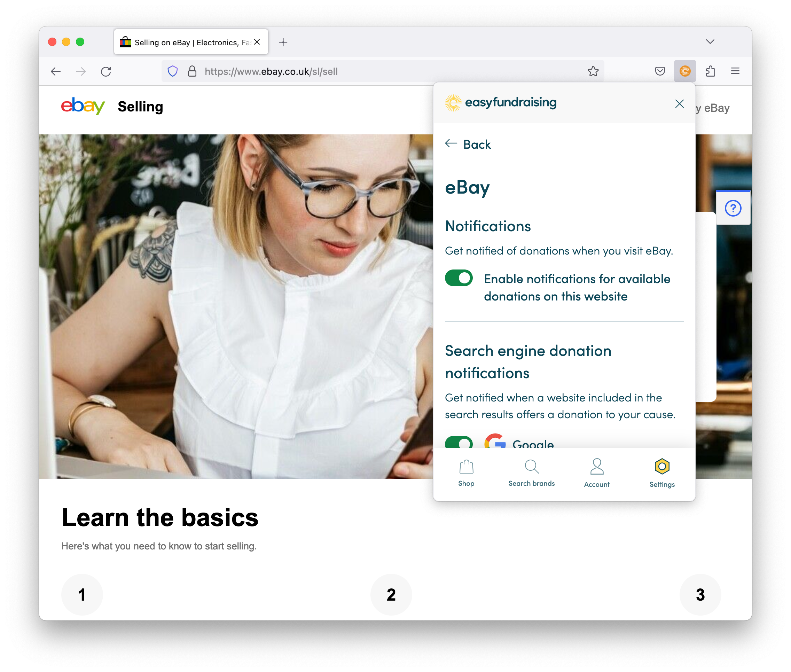Click the step 2 circle

(x=391, y=594)
